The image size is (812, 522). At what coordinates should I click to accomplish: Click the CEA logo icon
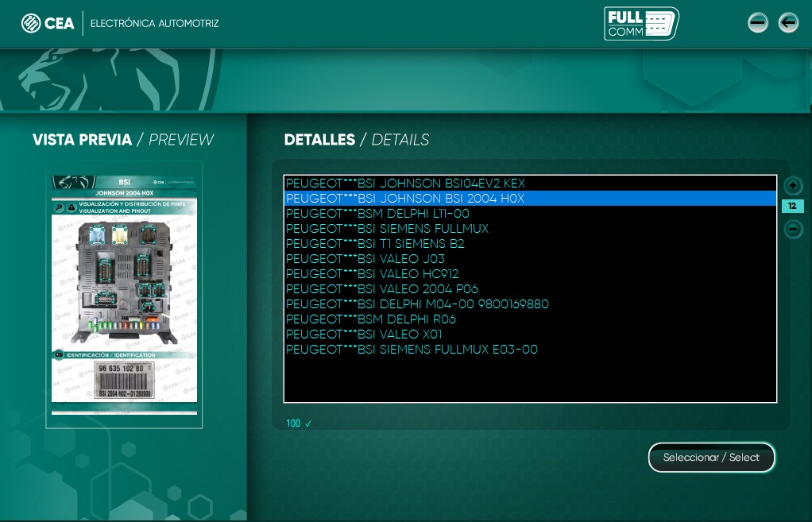point(31,23)
